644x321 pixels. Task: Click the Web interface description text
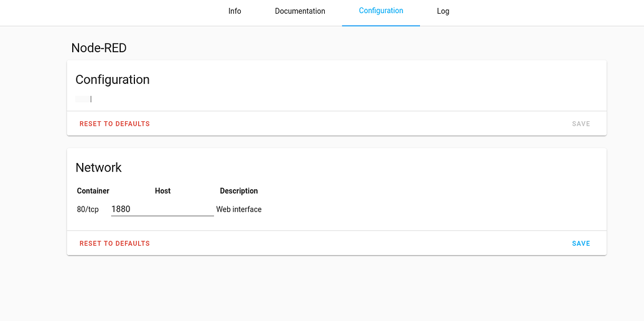[x=239, y=210]
